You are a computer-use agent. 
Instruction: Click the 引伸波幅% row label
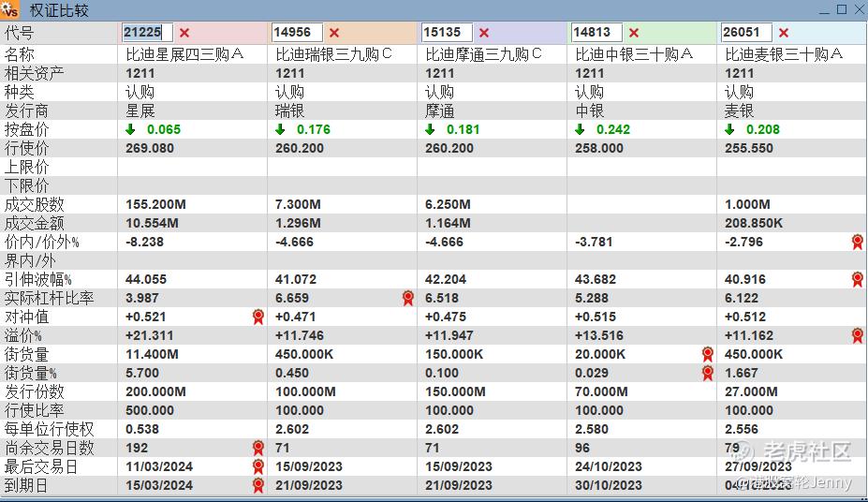[37, 279]
